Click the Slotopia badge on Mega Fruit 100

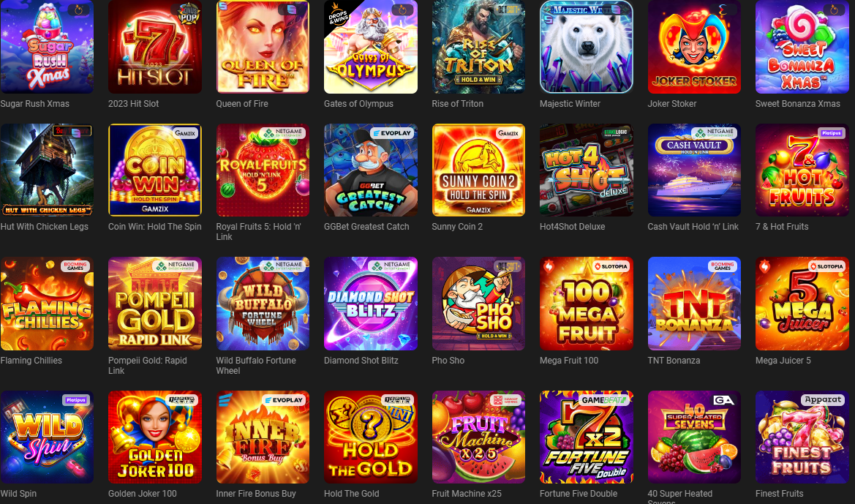[x=611, y=266]
